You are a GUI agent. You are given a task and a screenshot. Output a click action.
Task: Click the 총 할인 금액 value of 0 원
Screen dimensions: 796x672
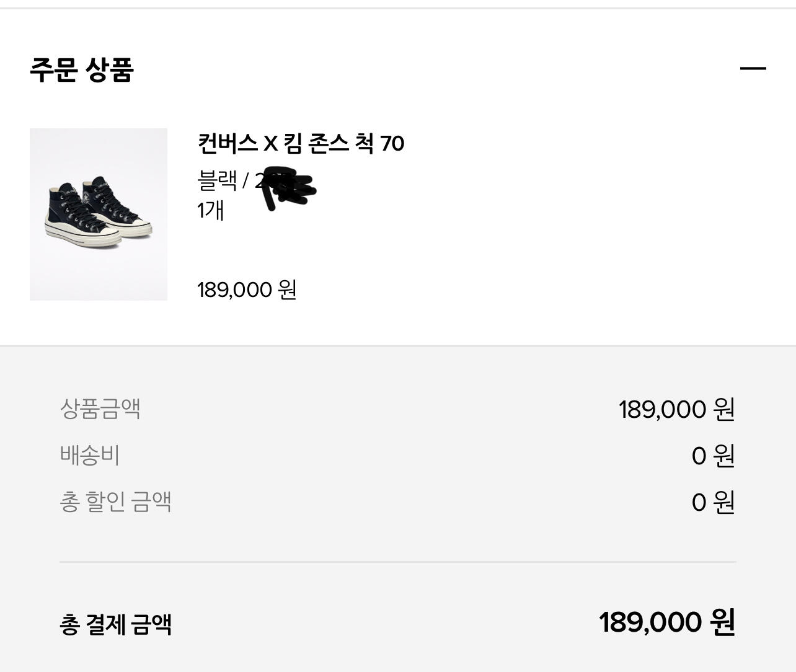click(713, 502)
